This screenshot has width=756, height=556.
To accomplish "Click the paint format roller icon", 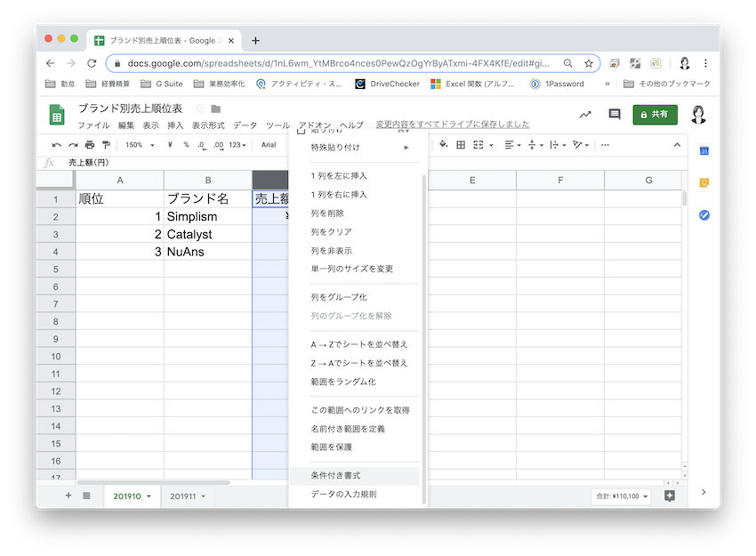I will pos(106,145).
